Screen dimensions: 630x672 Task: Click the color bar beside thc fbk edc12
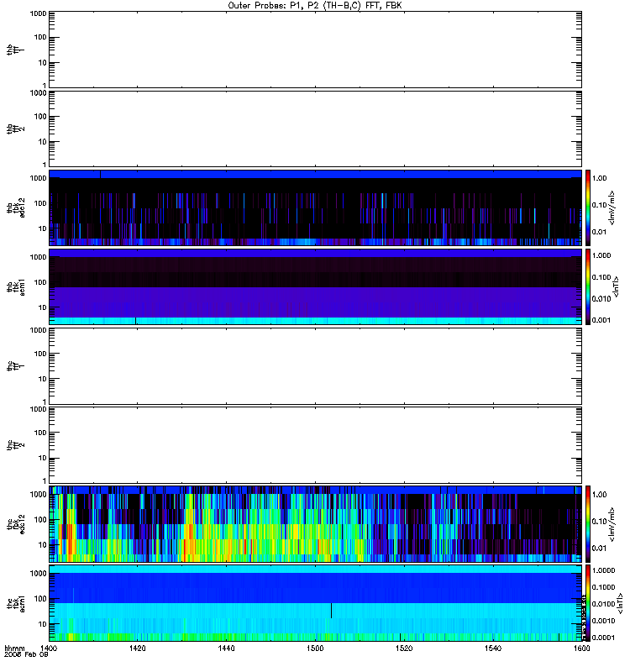[x=588, y=524]
